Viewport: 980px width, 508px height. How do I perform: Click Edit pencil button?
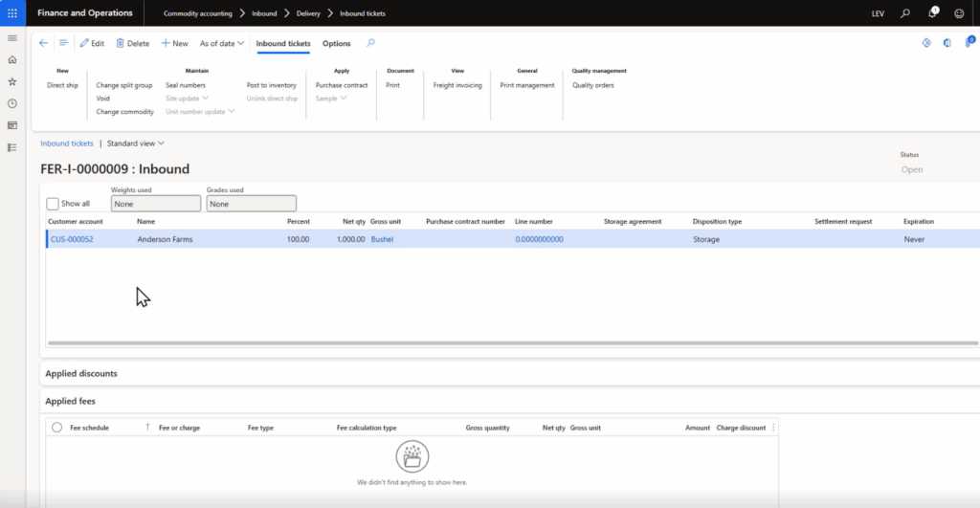click(92, 43)
